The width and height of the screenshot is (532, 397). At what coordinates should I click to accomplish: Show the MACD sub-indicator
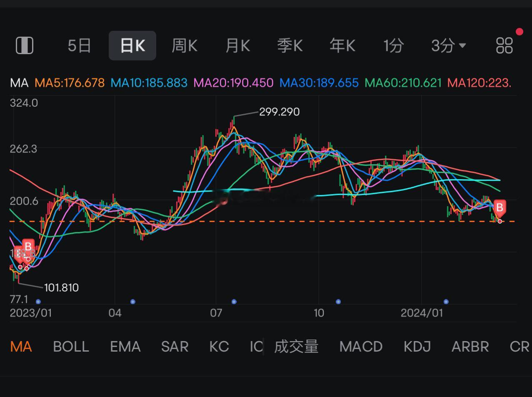click(x=361, y=347)
